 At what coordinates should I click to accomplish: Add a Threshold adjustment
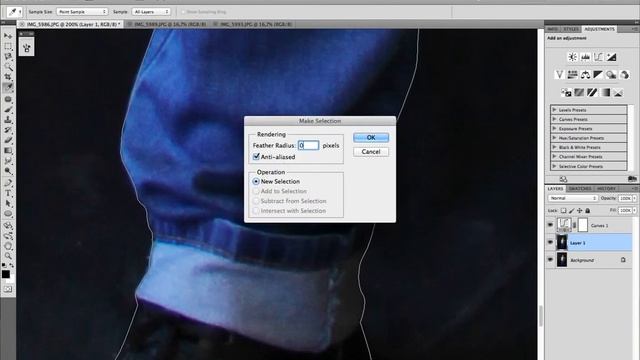click(592, 93)
